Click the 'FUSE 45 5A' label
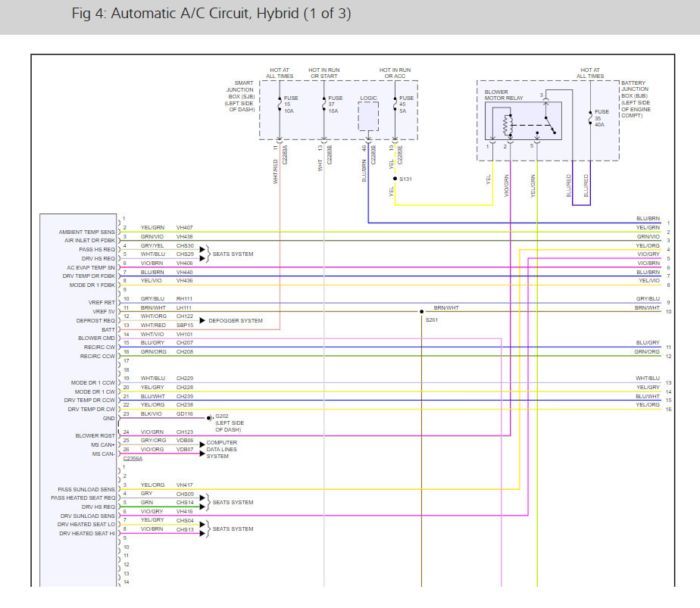 pyautogui.click(x=406, y=104)
